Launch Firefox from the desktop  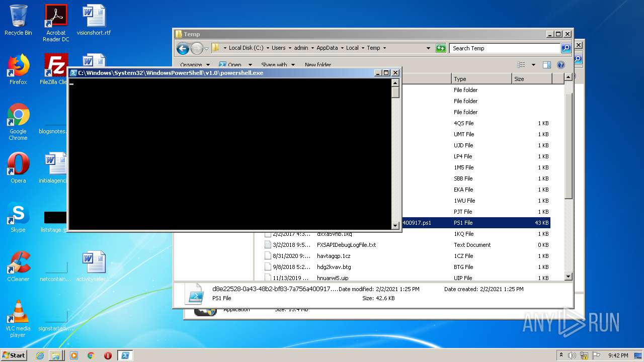click(x=18, y=69)
